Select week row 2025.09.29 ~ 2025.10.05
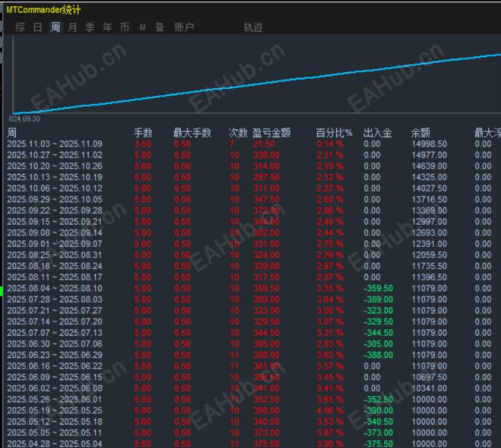Viewport: 501px width, 448px height. tap(252, 199)
